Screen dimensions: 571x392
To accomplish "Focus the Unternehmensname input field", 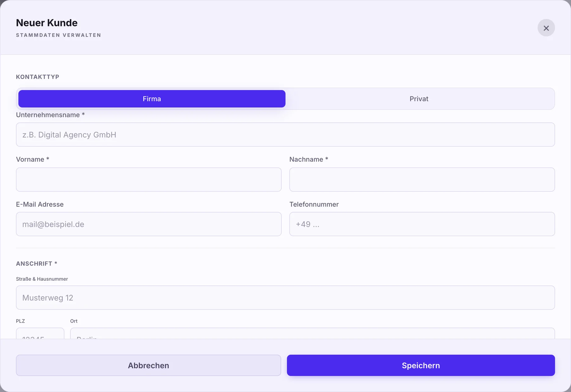I will click(285, 134).
